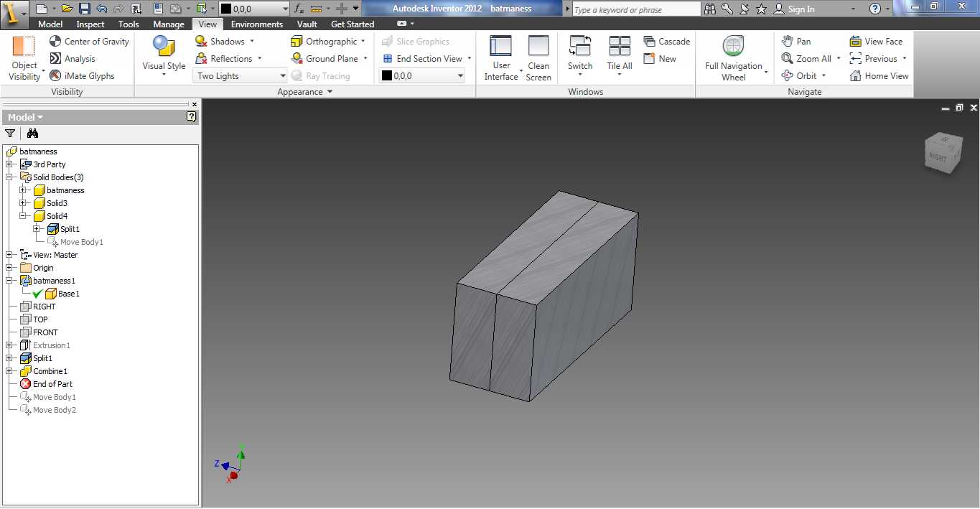The image size is (980, 509).
Task: Click the ViewCube RIGHT face
Action: pyautogui.click(x=938, y=157)
